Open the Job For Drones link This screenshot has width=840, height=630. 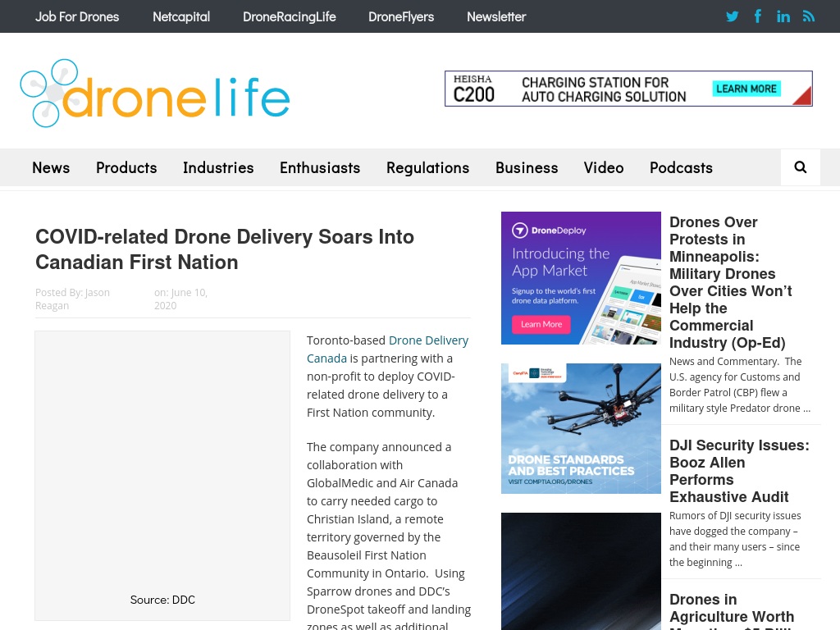coord(77,16)
